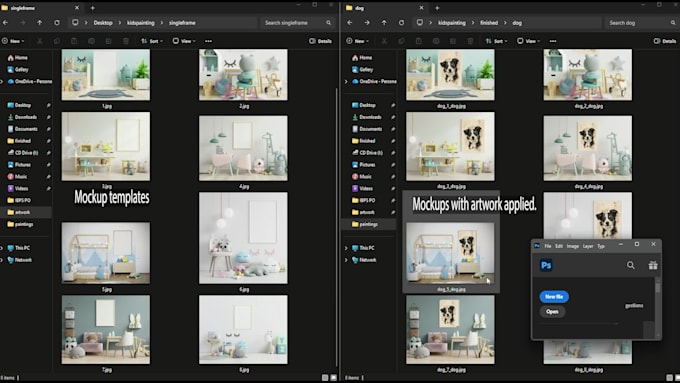
Task: Click Desktop breadcrumb in singleframe address bar
Action: click(103, 23)
